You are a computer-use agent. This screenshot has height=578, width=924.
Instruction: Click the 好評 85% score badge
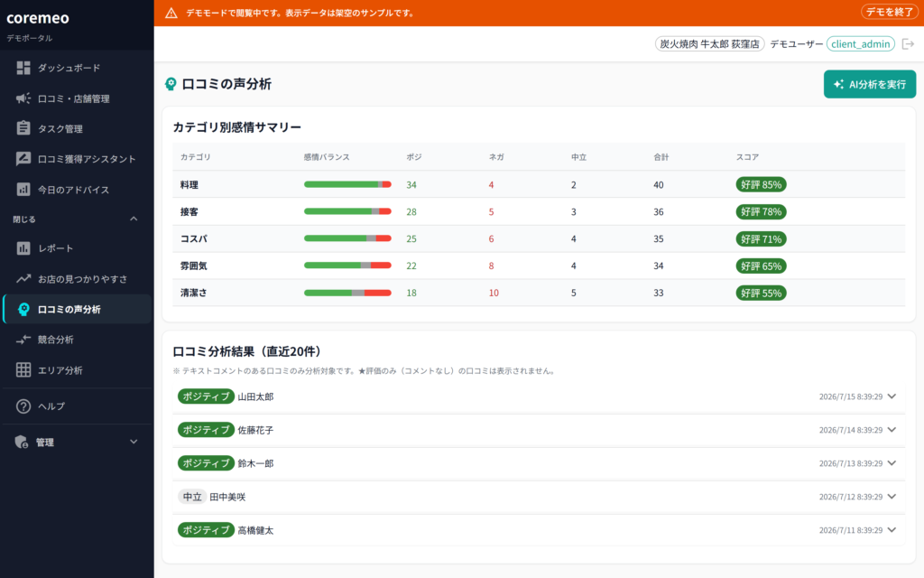(x=761, y=184)
